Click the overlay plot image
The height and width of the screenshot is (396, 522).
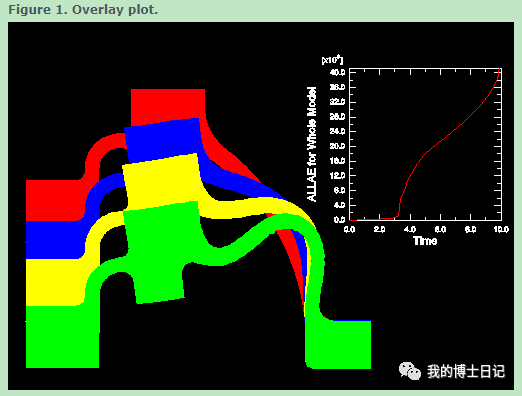[x=261, y=206]
